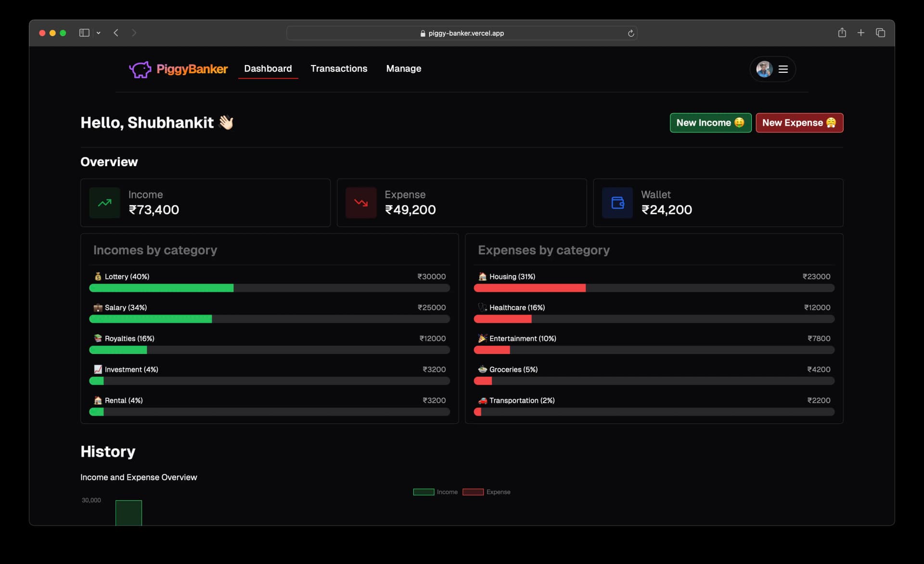Image resolution: width=924 pixels, height=564 pixels.
Task: Toggle the Expense legend in chart
Action: (487, 492)
